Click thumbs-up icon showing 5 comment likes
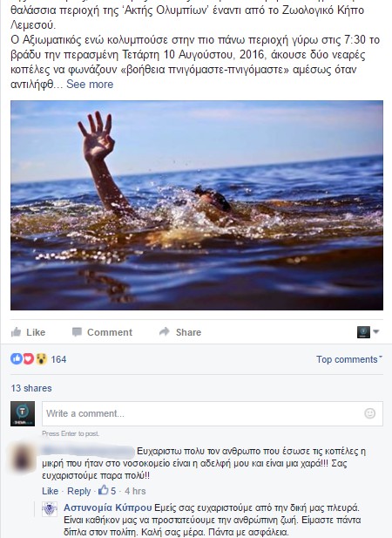392x538 pixels. 104,490
